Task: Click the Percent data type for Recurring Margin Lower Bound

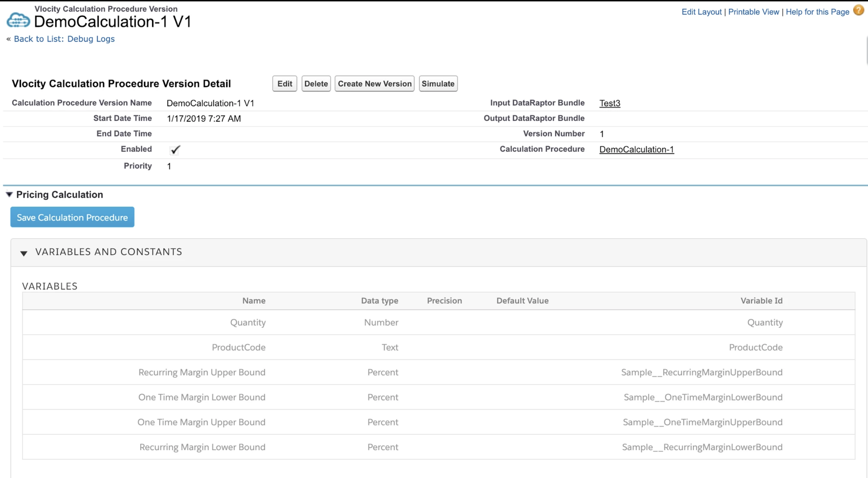Action: coord(383,447)
